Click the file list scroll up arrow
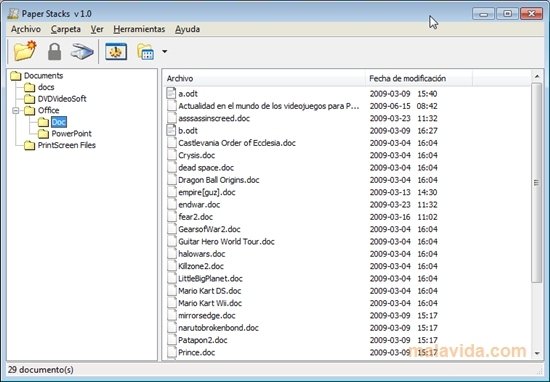Viewport: 550px width, 382px height. pyautogui.click(x=537, y=76)
